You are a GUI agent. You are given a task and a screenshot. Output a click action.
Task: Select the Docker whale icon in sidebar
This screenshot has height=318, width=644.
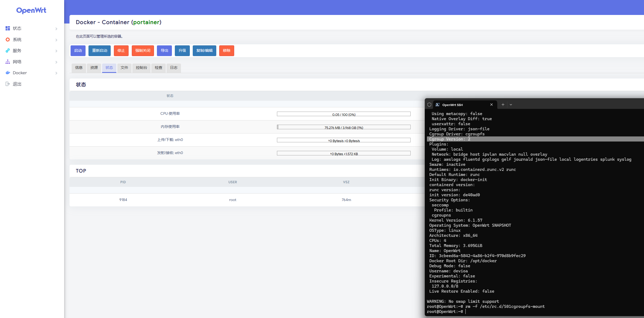(7, 73)
